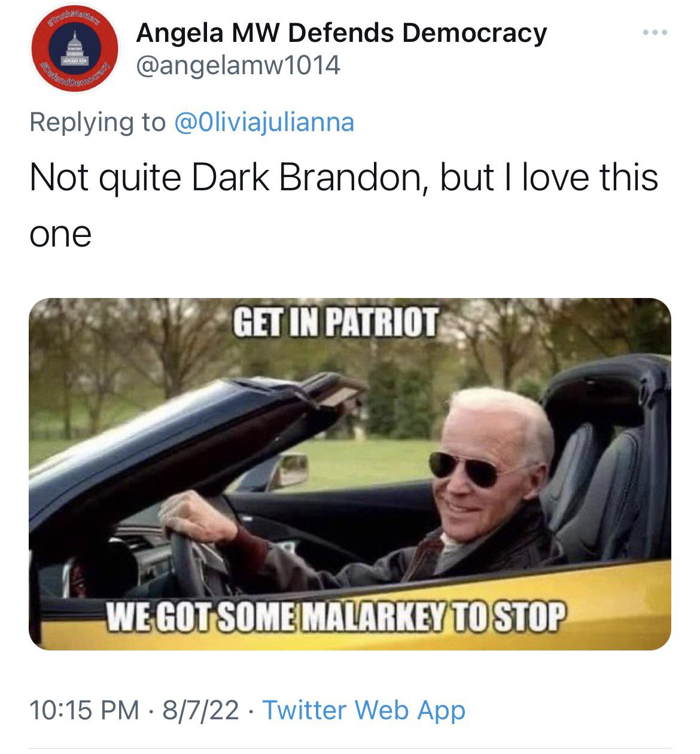Tap the 'GET IN PATRIOT' caption on the meme

[335, 323]
